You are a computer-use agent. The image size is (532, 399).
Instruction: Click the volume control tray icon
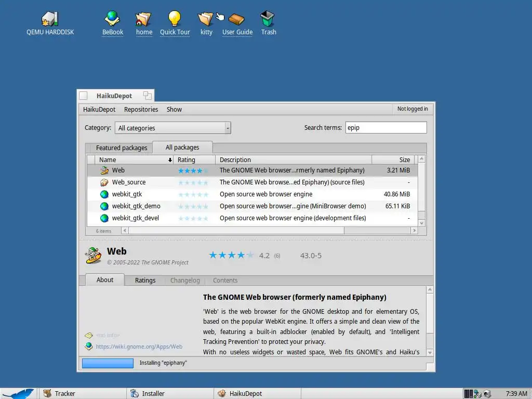(x=487, y=394)
